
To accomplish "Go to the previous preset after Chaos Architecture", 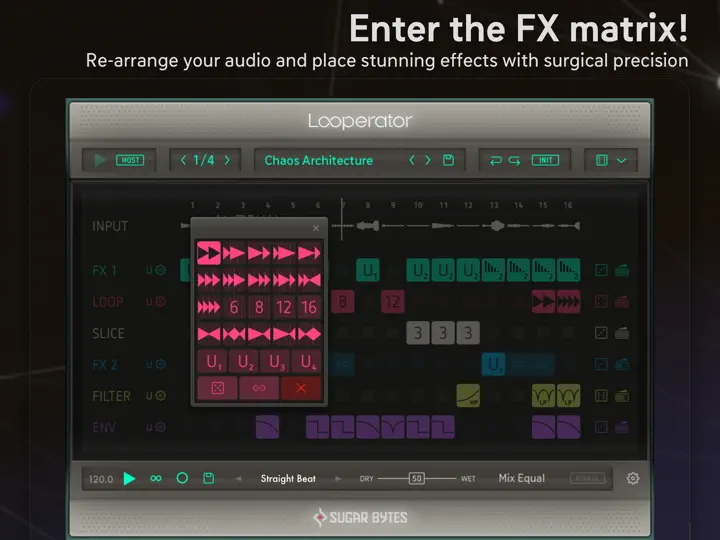I will click(x=412, y=160).
